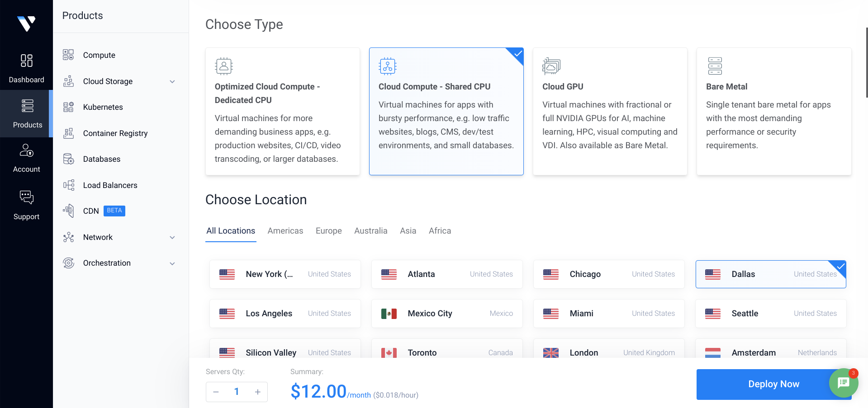The width and height of the screenshot is (868, 408).
Task: Switch to the Europe locations tab
Action: point(329,231)
